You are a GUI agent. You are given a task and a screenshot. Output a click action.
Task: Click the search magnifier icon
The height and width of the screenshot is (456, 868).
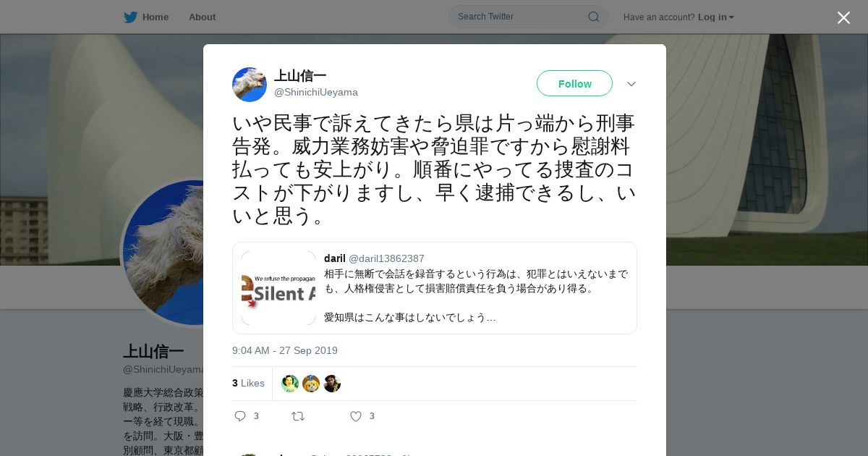pos(593,17)
